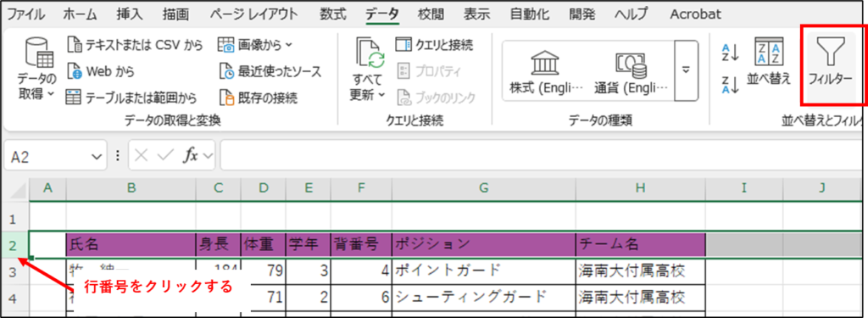
Task: Open 画像から dropdown
Action: tap(255, 44)
